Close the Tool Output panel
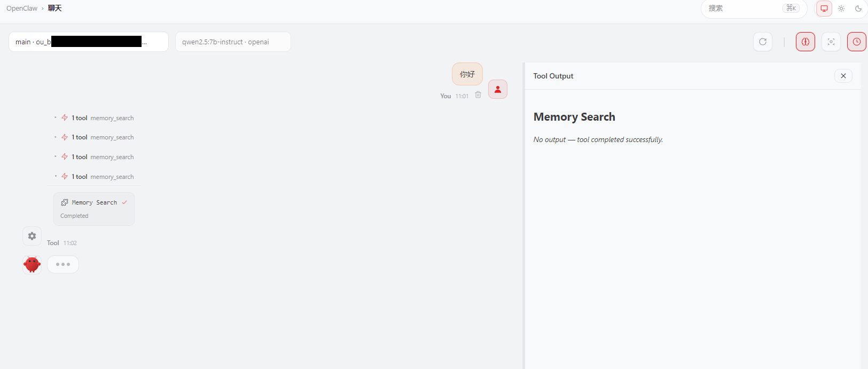Image resolution: width=868 pixels, height=369 pixels. pyautogui.click(x=843, y=76)
